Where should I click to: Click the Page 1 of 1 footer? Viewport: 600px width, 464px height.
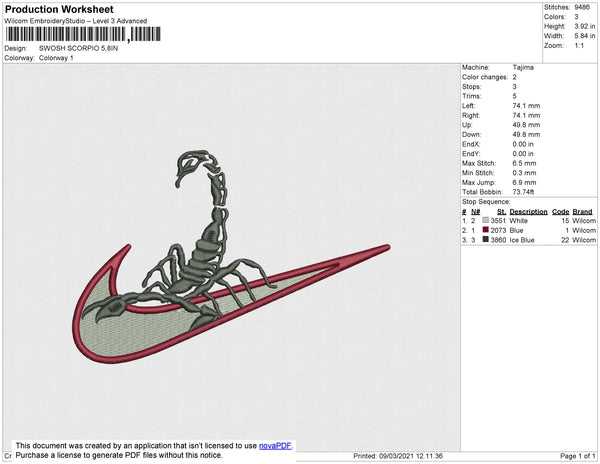coord(577,456)
